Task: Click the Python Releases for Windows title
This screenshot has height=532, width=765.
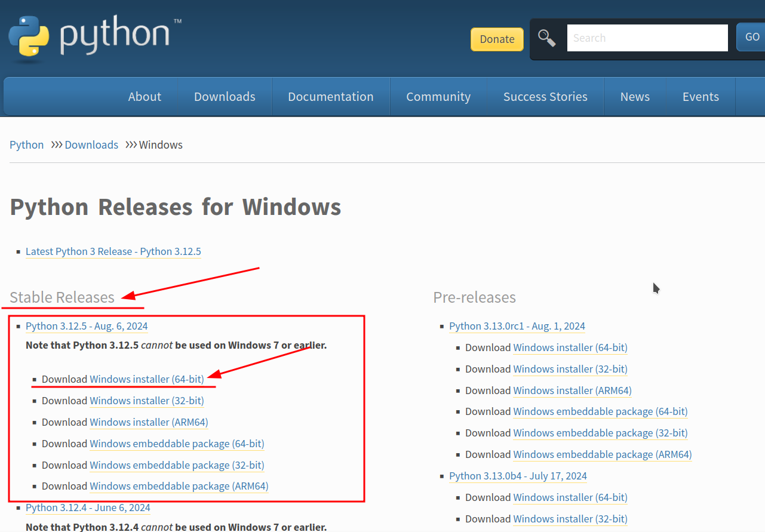Action: coord(176,207)
